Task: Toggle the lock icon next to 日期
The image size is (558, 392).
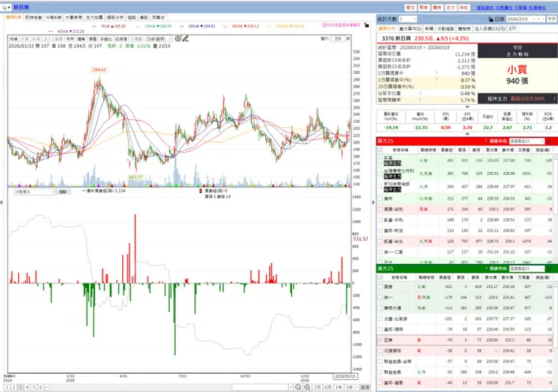Action: click(x=491, y=19)
